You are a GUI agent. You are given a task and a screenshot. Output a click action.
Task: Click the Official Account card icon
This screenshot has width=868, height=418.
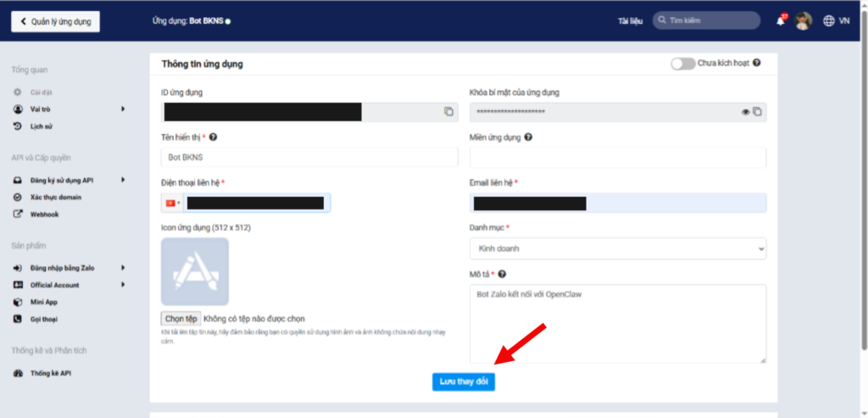[18, 285]
